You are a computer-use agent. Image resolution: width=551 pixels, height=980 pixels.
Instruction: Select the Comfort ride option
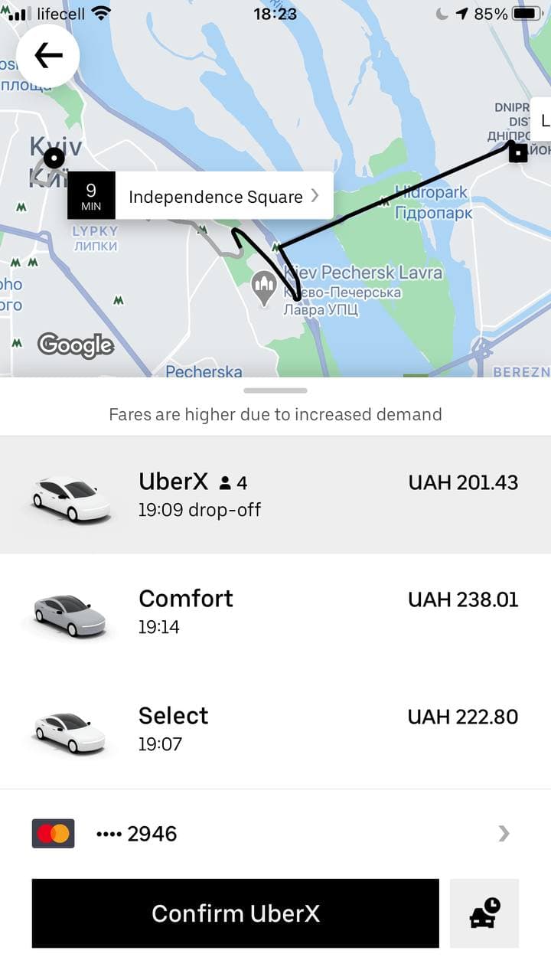click(275, 612)
